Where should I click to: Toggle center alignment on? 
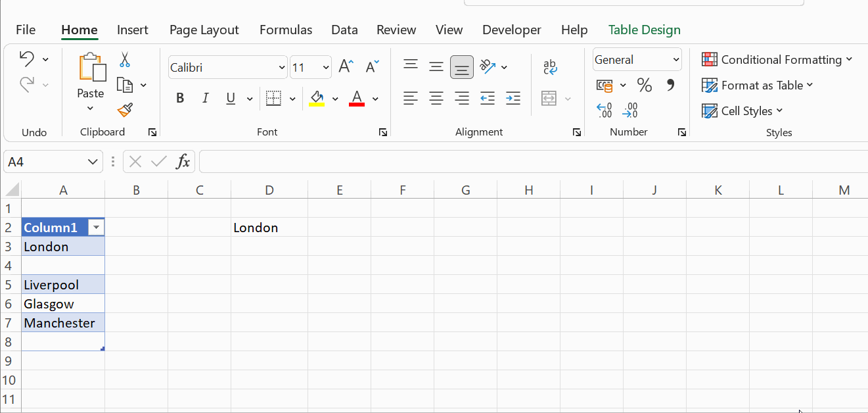pyautogui.click(x=436, y=98)
